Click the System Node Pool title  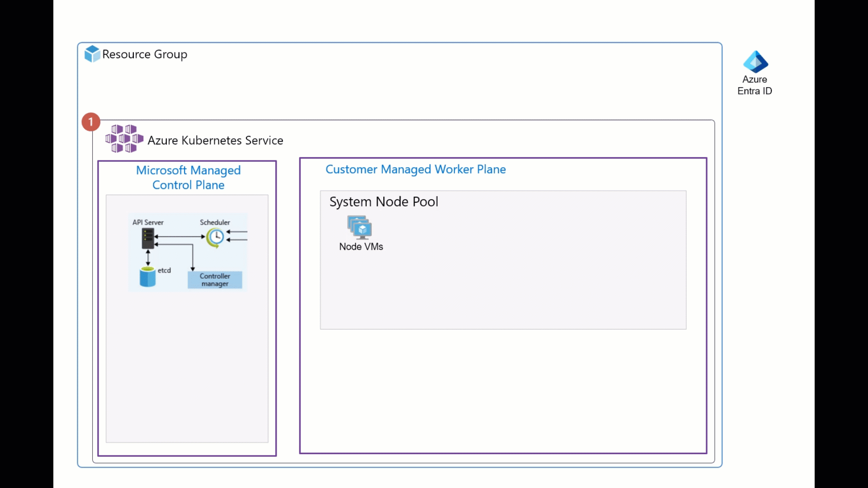coord(383,202)
